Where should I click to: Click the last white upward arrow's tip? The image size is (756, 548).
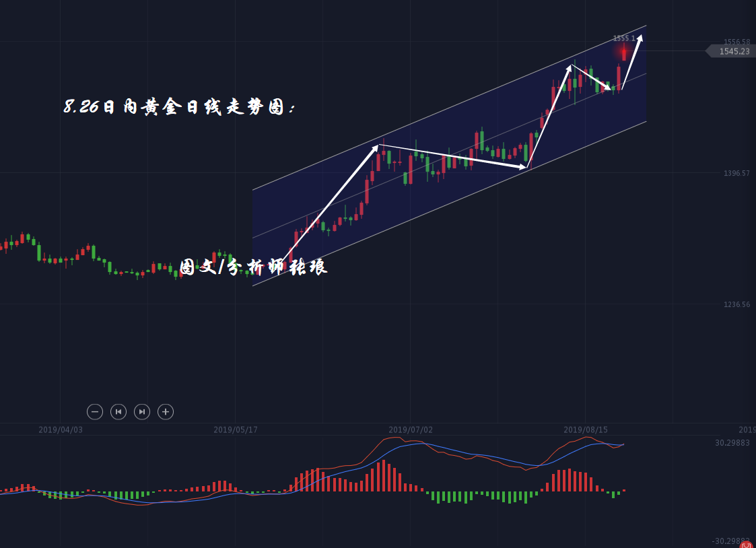pos(641,36)
